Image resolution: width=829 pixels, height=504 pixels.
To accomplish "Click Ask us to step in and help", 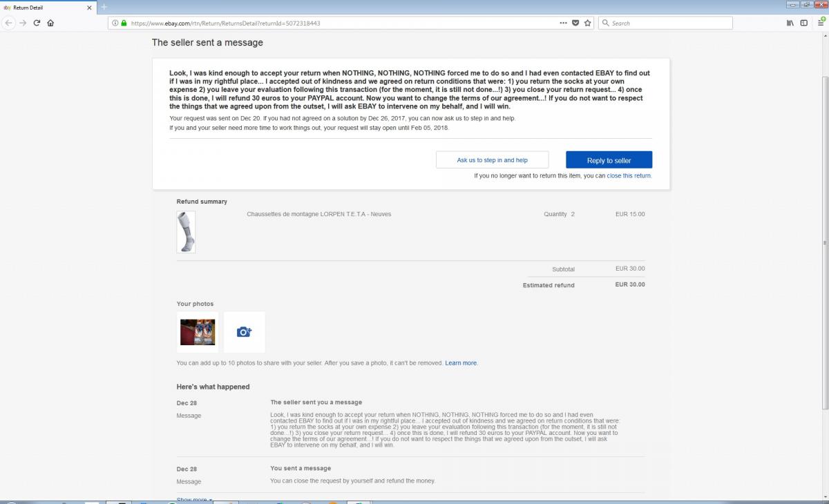I will tap(492, 160).
